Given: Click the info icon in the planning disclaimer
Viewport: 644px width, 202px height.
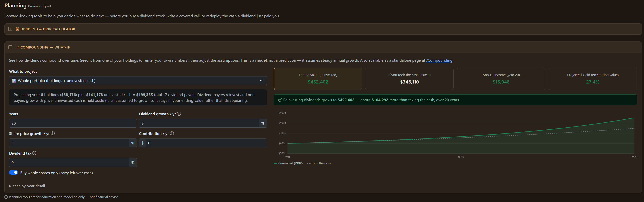Looking at the screenshot, I should coord(6,197).
